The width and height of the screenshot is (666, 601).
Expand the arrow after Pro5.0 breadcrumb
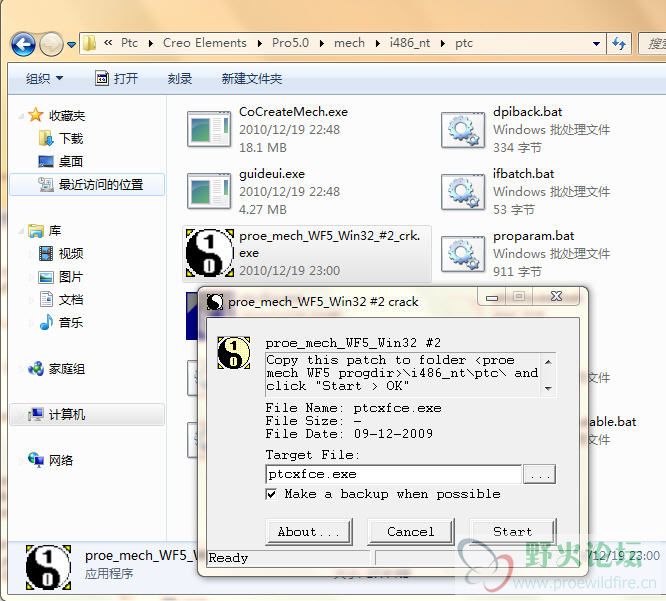point(322,43)
